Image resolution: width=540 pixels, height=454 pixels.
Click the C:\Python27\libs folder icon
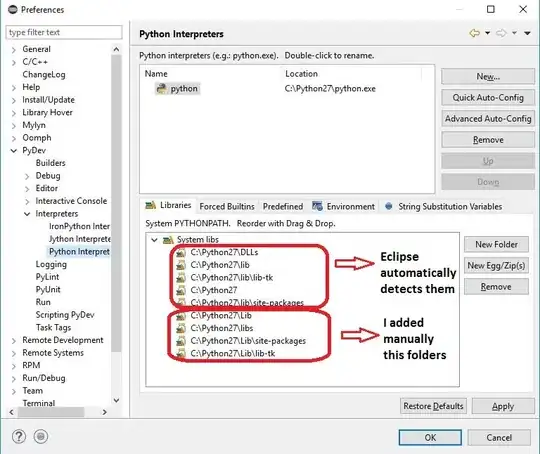[181, 328]
